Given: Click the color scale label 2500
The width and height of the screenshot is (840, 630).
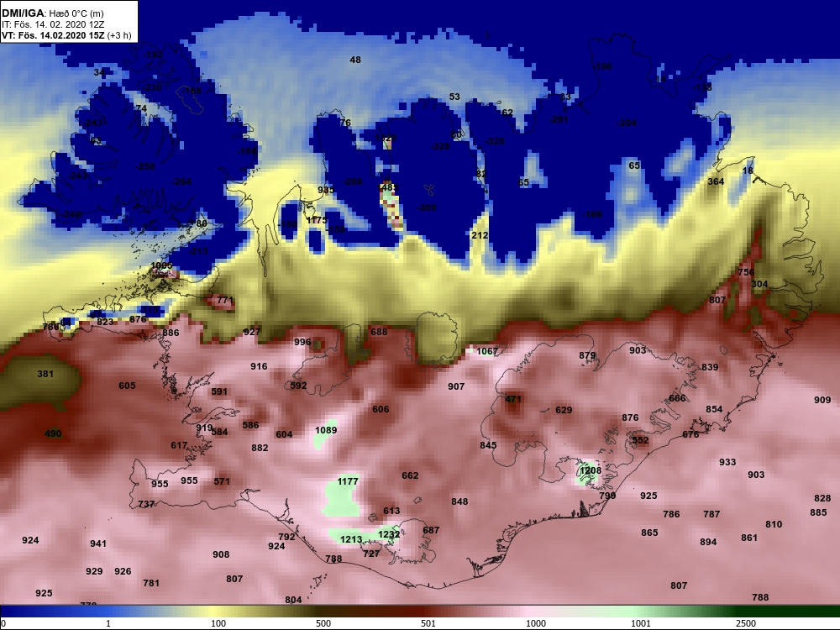Looking at the screenshot, I should (746, 623).
